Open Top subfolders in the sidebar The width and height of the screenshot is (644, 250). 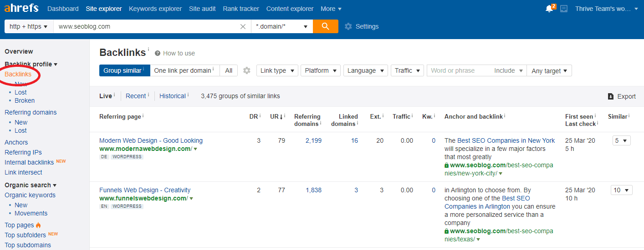click(x=25, y=235)
